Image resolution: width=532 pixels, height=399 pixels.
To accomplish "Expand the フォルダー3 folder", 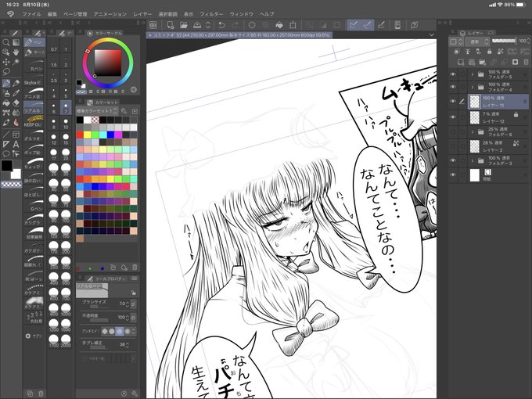I will [x=473, y=160].
